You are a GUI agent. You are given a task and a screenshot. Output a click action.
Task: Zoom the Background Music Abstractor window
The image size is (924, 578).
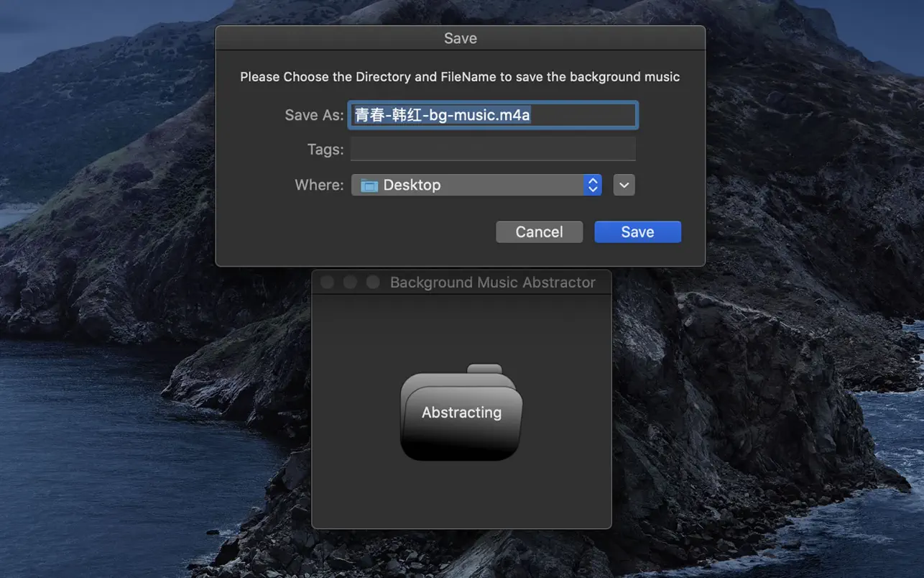(x=373, y=283)
